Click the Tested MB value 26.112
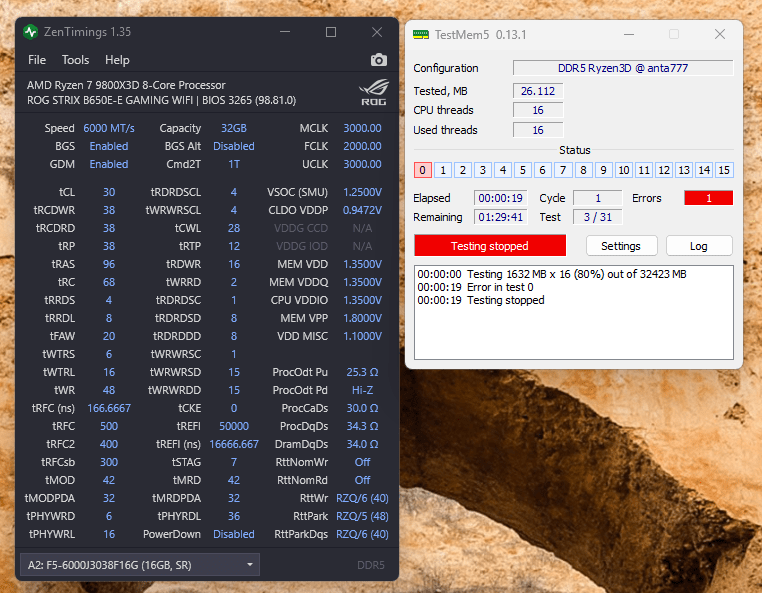The image size is (762, 593). (x=538, y=91)
